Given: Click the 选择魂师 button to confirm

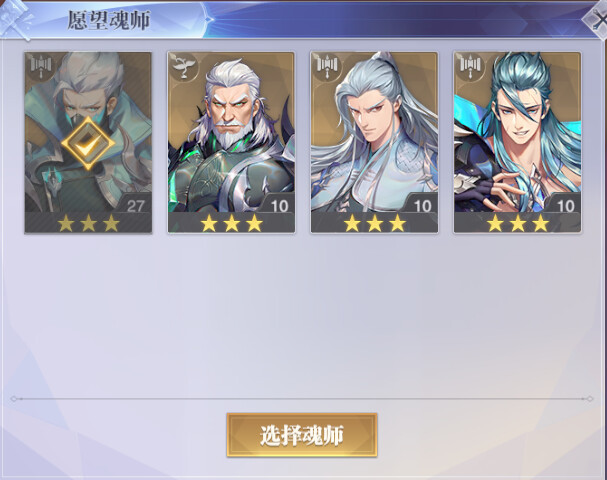Looking at the screenshot, I should 302,435.
